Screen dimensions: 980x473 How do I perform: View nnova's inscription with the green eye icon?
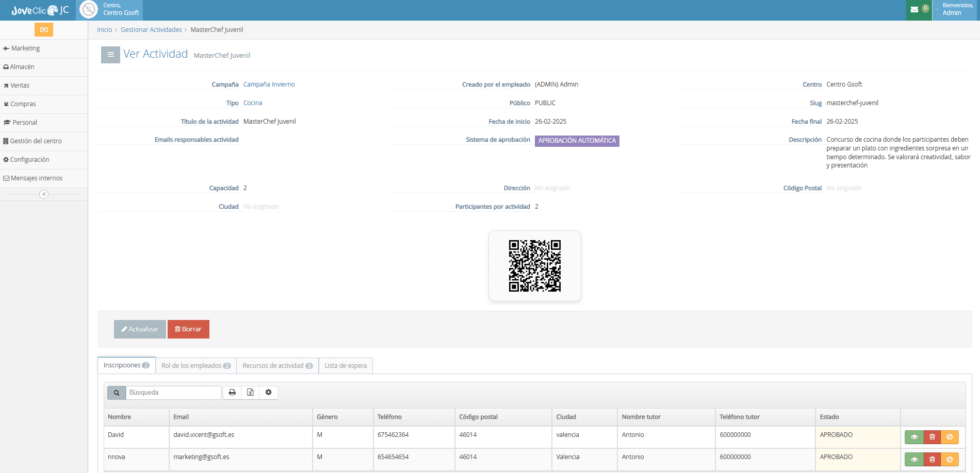(914, 459)
